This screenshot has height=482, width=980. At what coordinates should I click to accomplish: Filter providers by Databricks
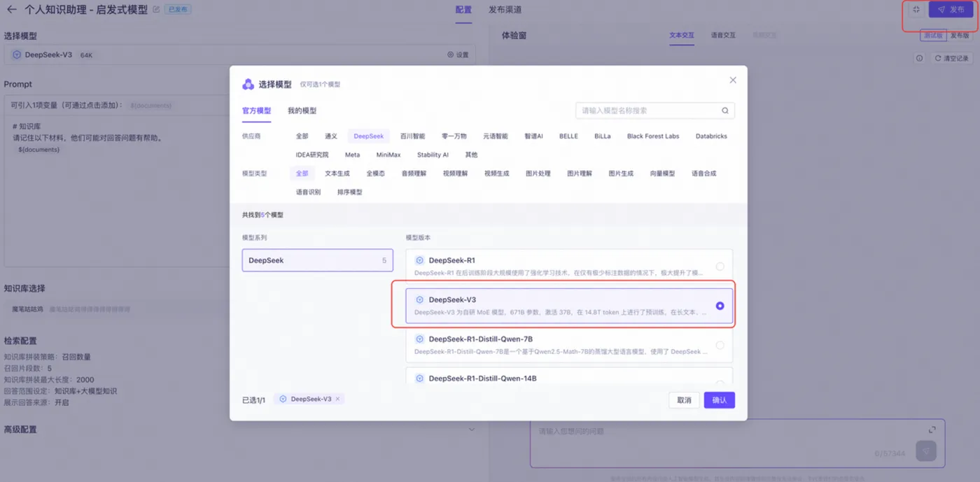711,136
